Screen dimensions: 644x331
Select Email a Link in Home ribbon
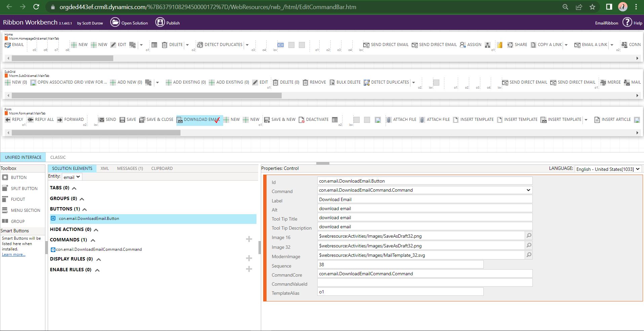click(x=591, y=45)
